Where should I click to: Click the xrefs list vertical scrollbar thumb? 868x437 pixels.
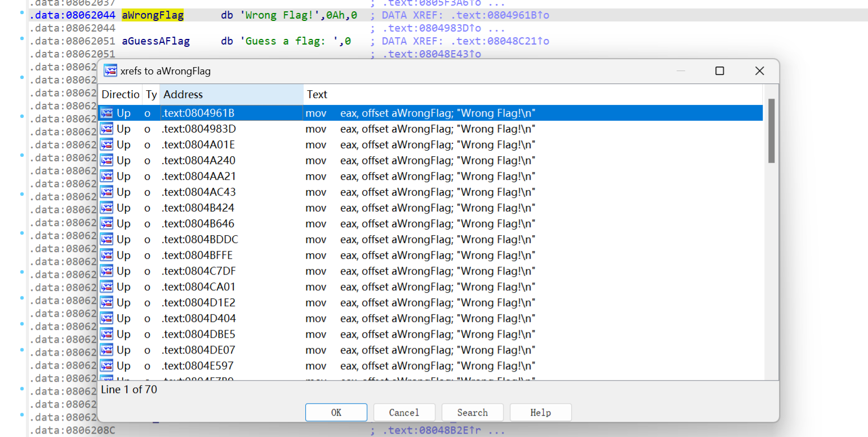[x=771, y=131]
